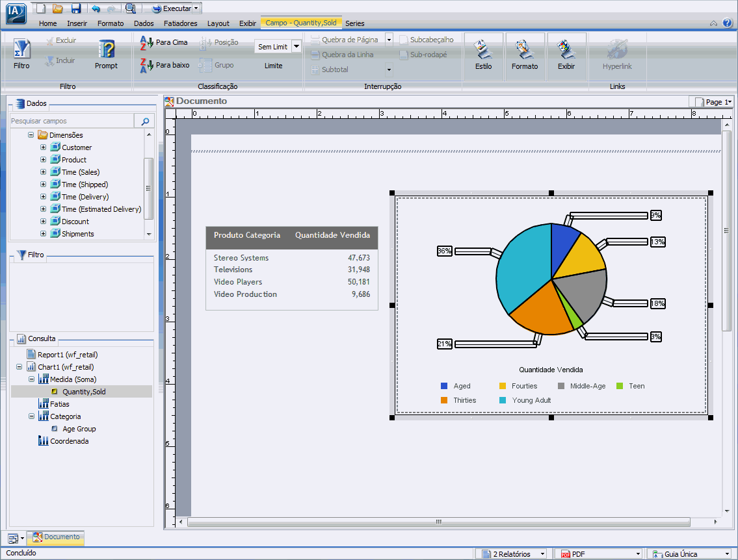The image size is (738, 560).
Task: Select the Shipments dimension
Action: click(77, 234)
